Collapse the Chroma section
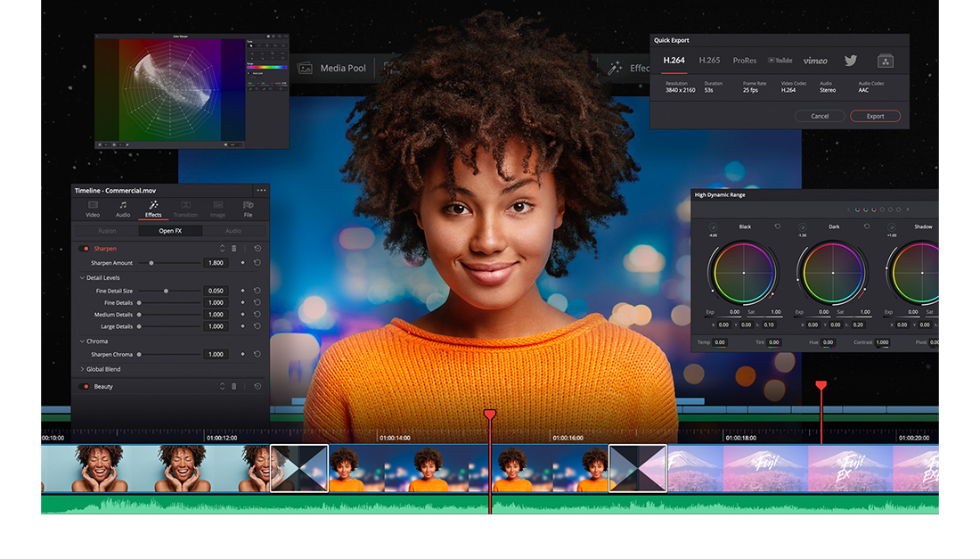 pos(82,341)
